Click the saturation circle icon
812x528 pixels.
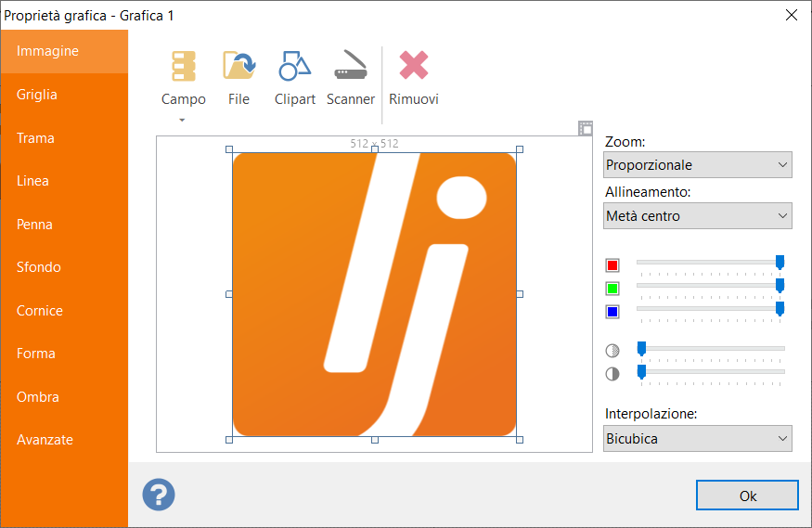pos(612,351)
